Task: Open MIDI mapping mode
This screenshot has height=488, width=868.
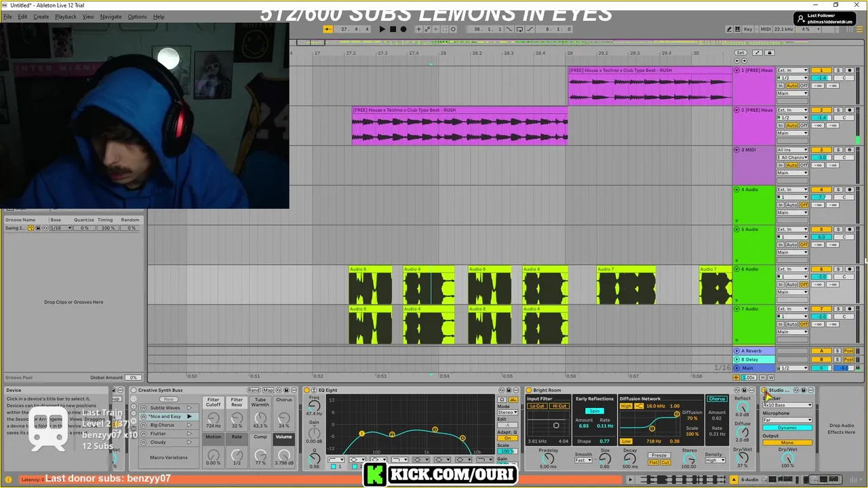Action: pyautogui.click(x=766, y=29)
